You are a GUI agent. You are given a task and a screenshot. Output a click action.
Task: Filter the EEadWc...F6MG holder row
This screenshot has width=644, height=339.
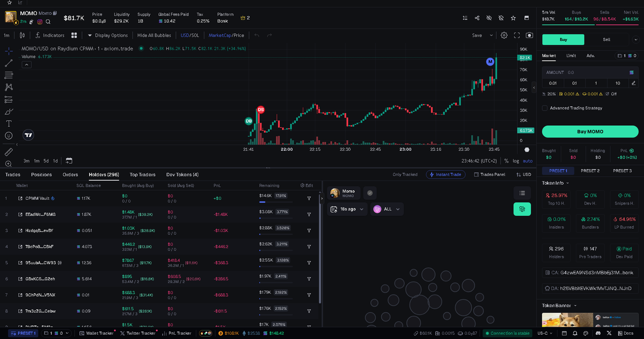click(x=309, y=214)
